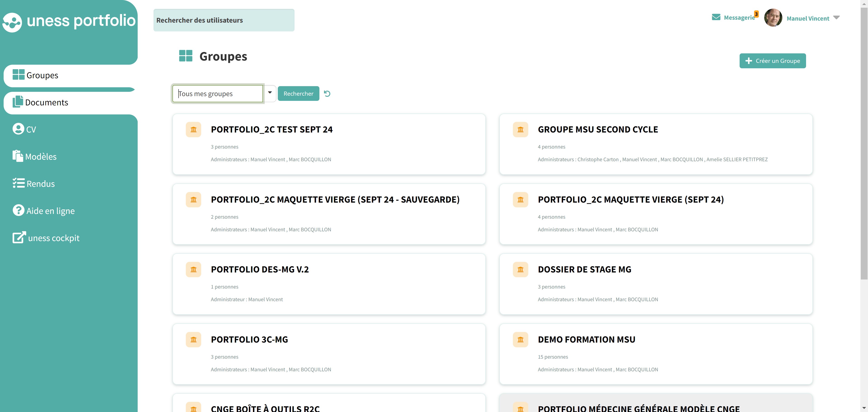
Task: Click institution icon of GROUPE MSU SECOND CYCLE
Action: tap(520, 130)
